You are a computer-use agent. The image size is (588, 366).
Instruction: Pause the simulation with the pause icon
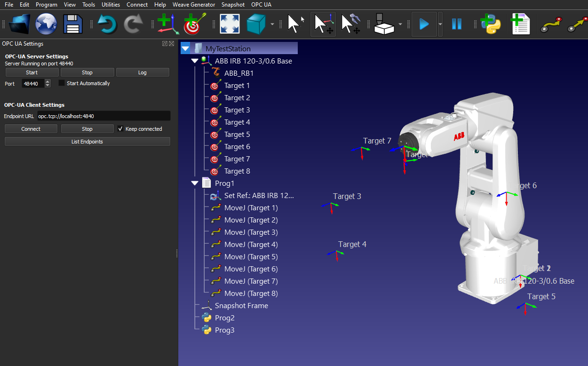click(x=456, y=24)
